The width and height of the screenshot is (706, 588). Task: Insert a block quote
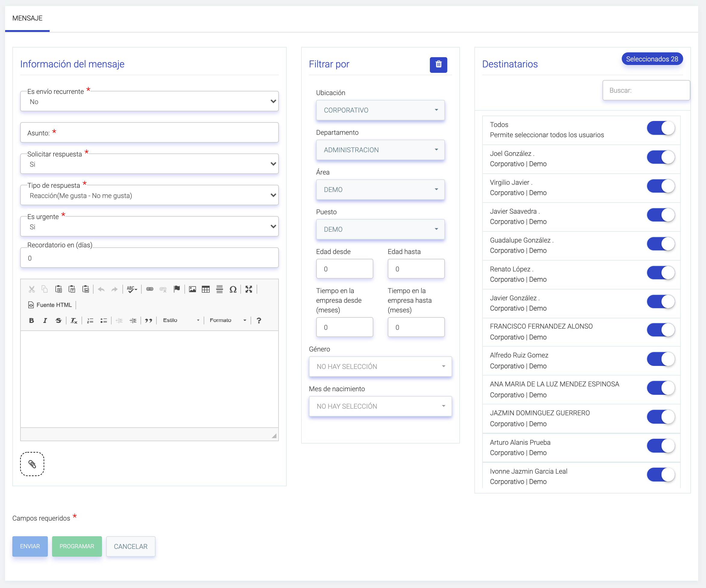tap(149, 320)
